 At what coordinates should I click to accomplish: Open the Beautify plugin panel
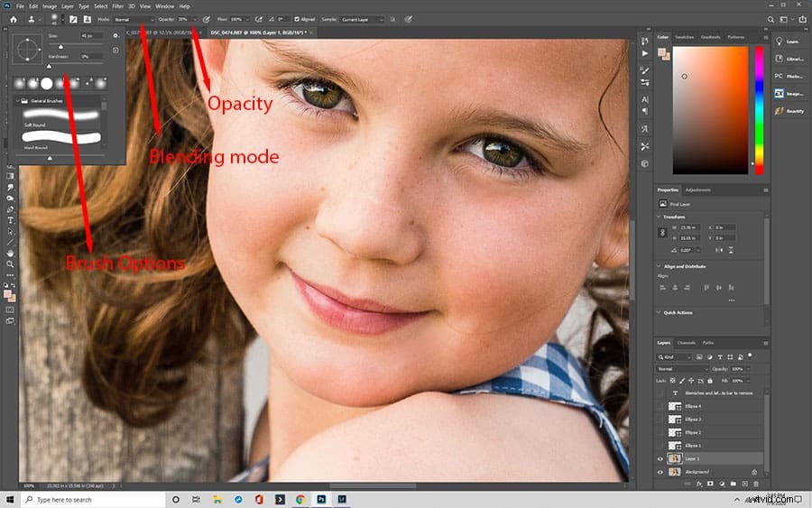coord(789,111)
